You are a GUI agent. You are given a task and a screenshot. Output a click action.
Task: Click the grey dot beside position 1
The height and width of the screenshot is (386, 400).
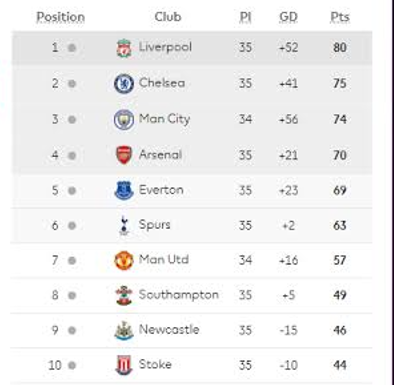coord(72,48)
